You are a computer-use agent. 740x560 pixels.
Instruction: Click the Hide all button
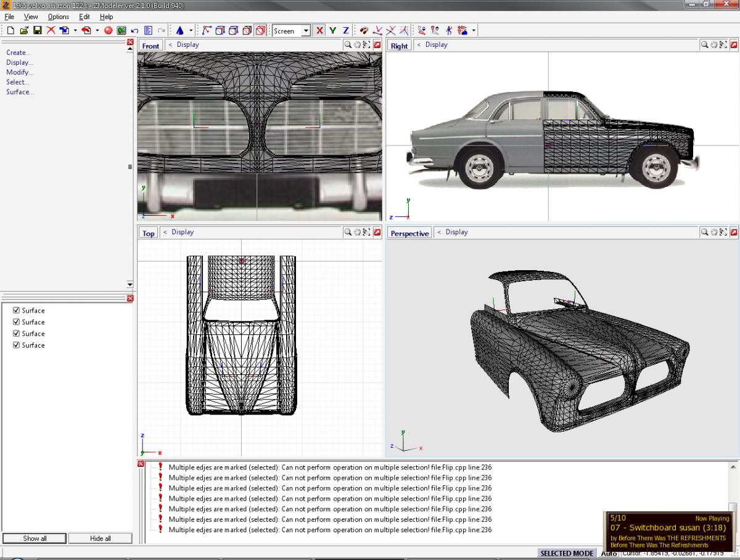(100, 538)
